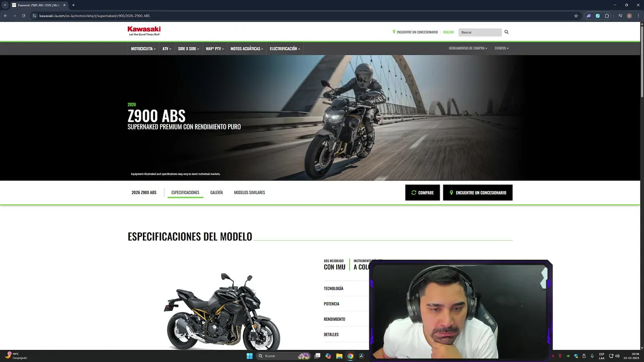Open the media controls icon in Chrome
This screenshot has width=644, height=362.
tap(620, 16)
